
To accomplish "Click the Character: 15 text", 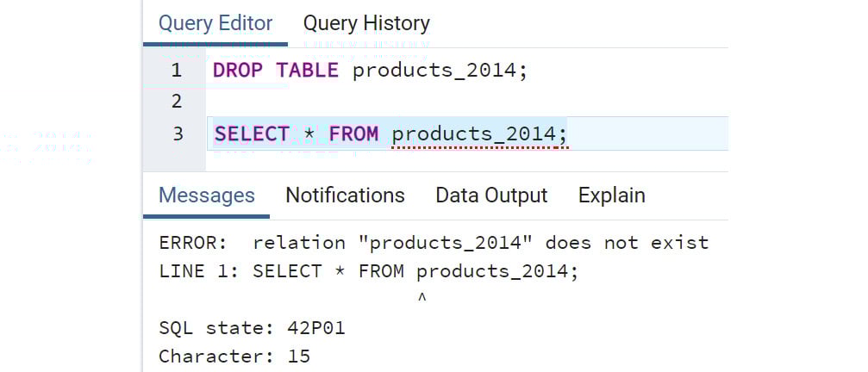I will pos(234,356).
